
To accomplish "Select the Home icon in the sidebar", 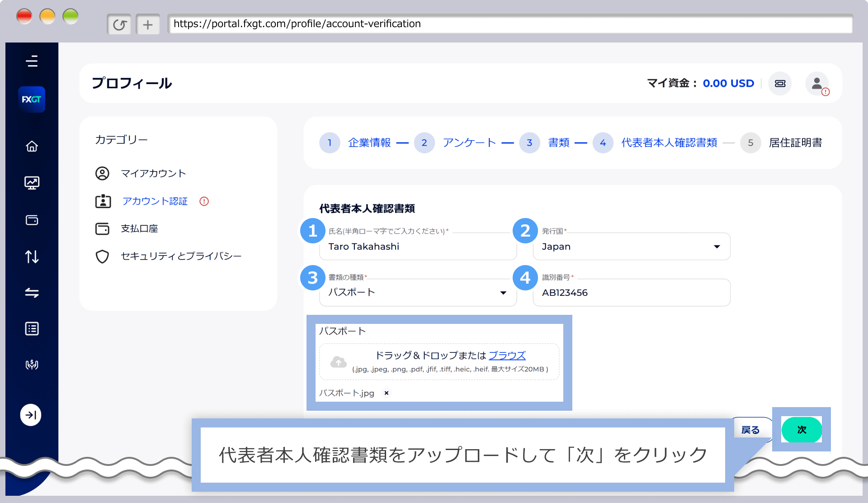I will [x=32, y=146].
